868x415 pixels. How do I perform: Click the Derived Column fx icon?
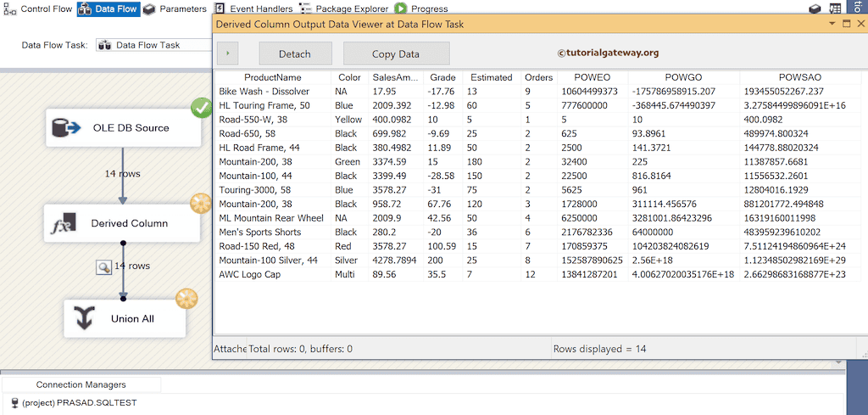coord(63,223)
